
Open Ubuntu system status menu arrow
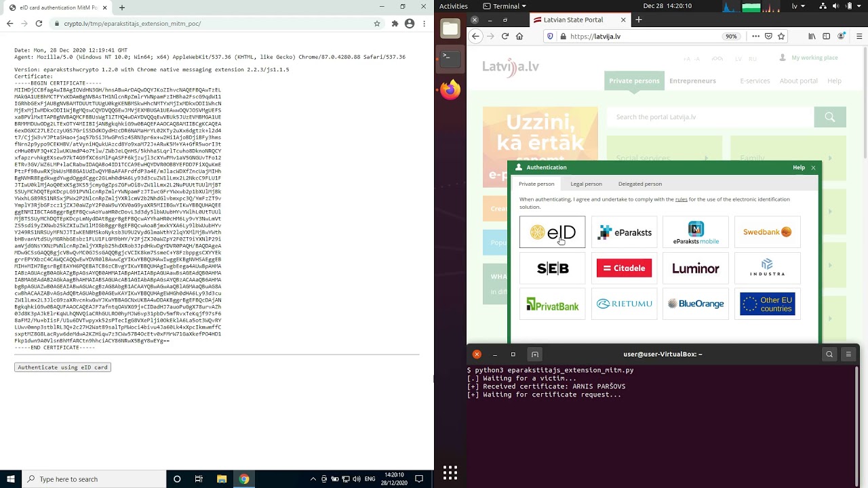click(x=861, y=6)
